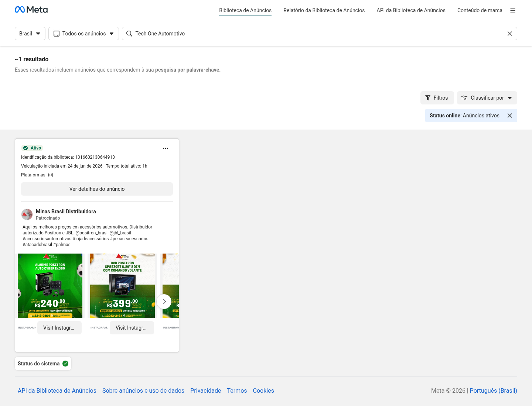Open the Filtros button
The width and height of the screenshot is (532, 406).
coord(437,98)
